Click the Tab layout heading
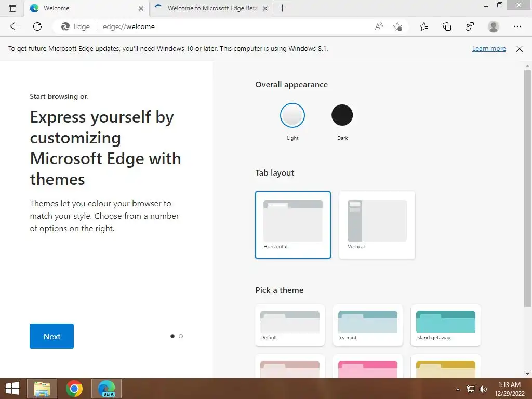This screenshot has height=399, width=532. (x=274, y=172)
